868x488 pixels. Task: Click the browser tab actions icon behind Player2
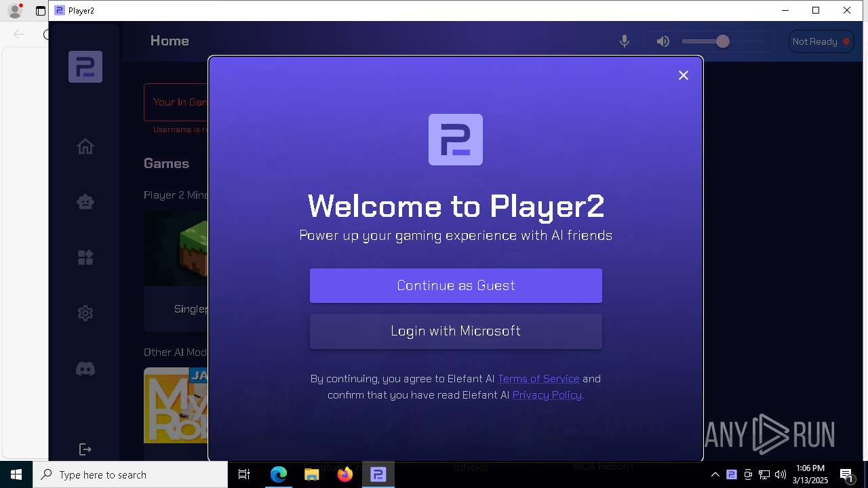point(41,11)
